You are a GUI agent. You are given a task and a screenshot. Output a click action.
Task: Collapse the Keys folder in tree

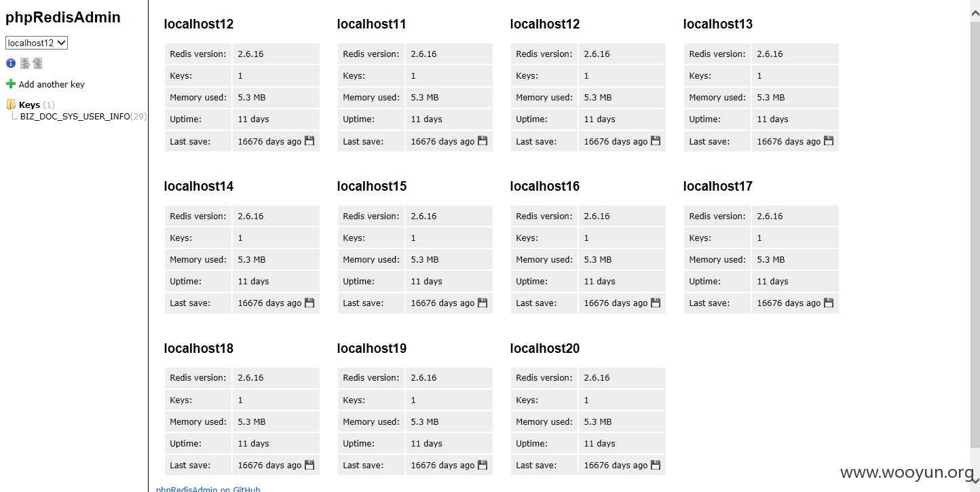[11, 105]
